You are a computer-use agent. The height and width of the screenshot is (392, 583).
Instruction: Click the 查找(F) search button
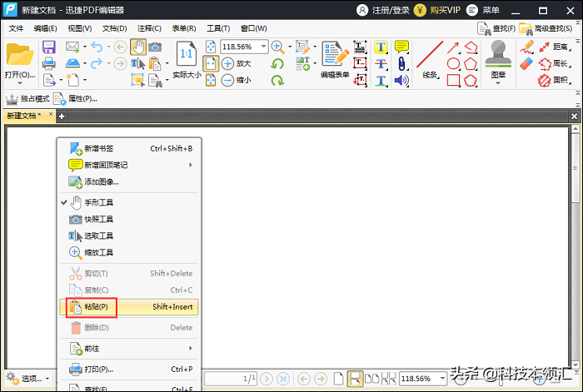[x=496, y=28]
